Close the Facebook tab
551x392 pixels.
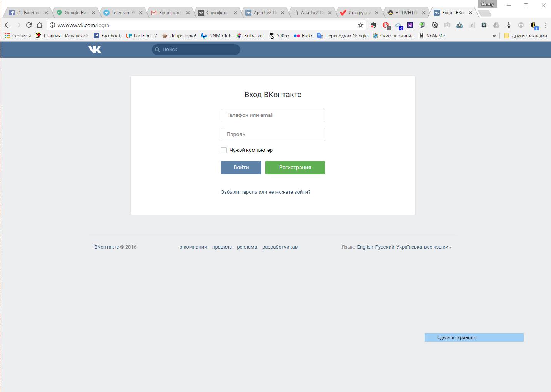click(46, 13)
